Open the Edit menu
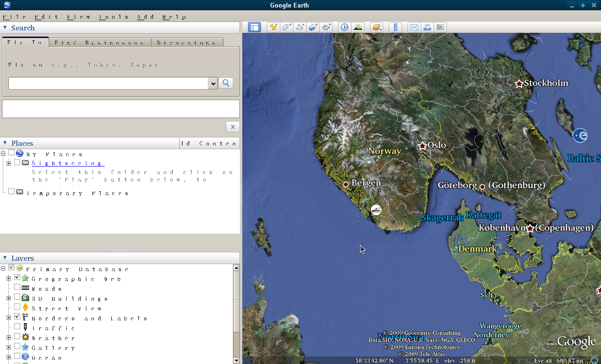601x364 pixels. 46,17
